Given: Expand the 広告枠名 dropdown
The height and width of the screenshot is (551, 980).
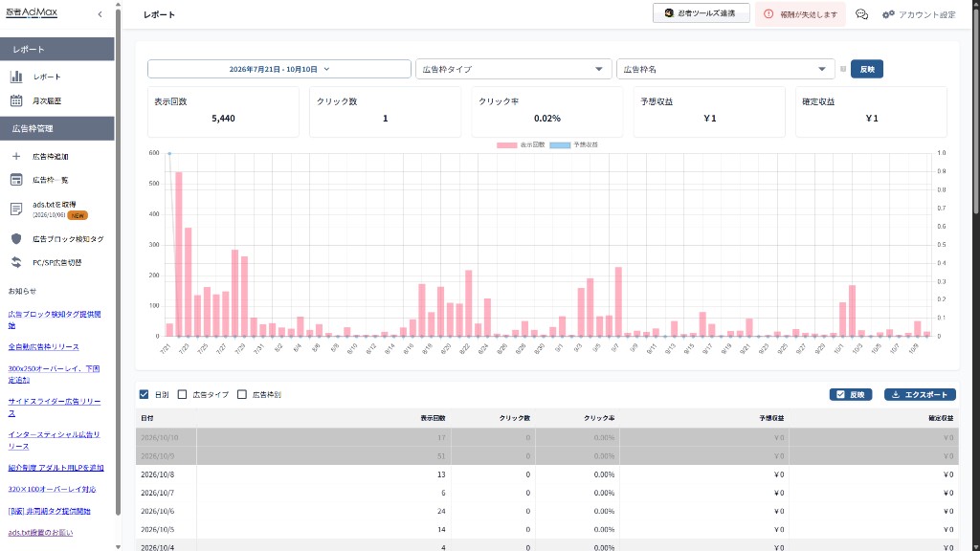Looking at the screenshot, I should point(725,69).
